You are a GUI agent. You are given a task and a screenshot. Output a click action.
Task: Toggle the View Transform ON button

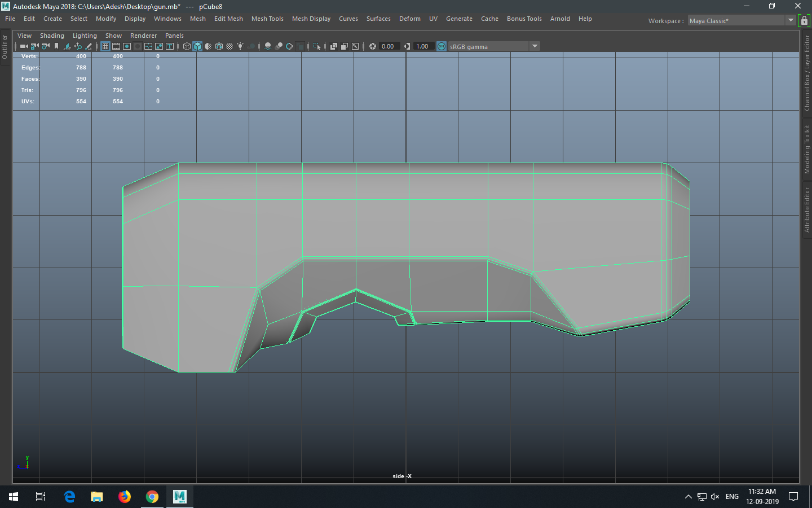(442, 46)
